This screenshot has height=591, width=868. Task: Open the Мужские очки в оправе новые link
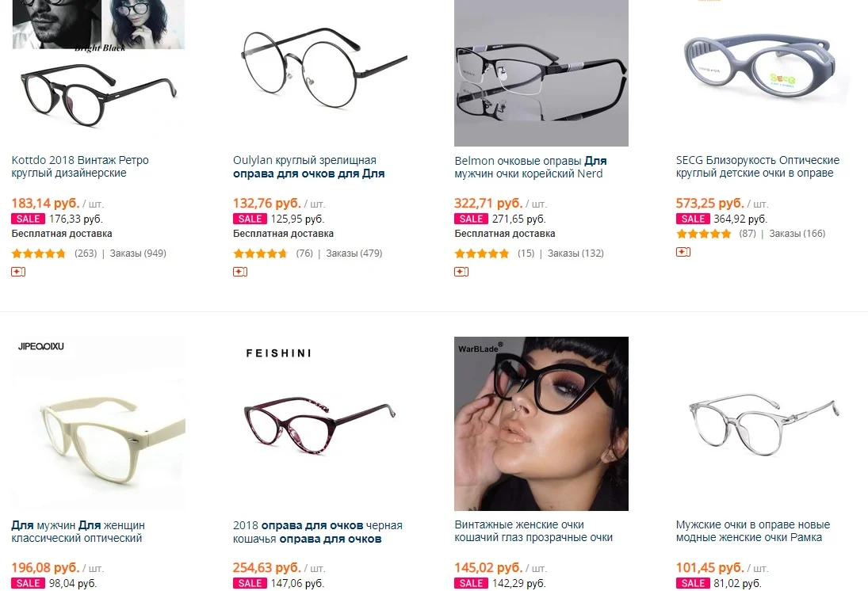coord(752,531)
